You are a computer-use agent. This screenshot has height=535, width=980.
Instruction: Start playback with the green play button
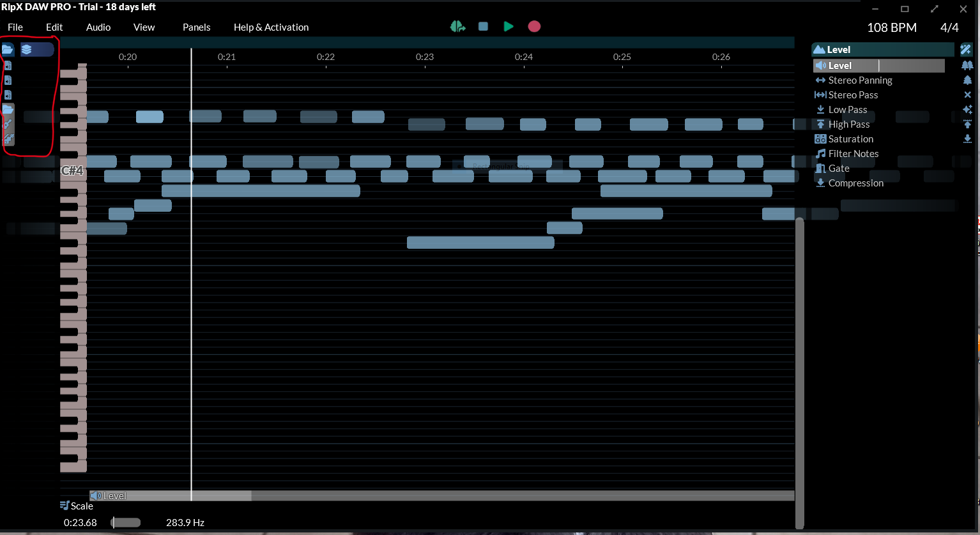tap(509, 27)
